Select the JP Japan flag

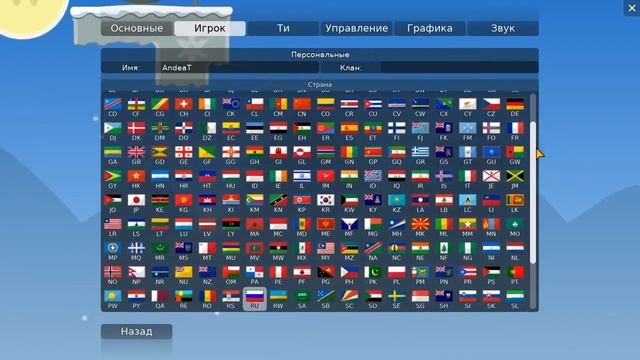point(136,200)
